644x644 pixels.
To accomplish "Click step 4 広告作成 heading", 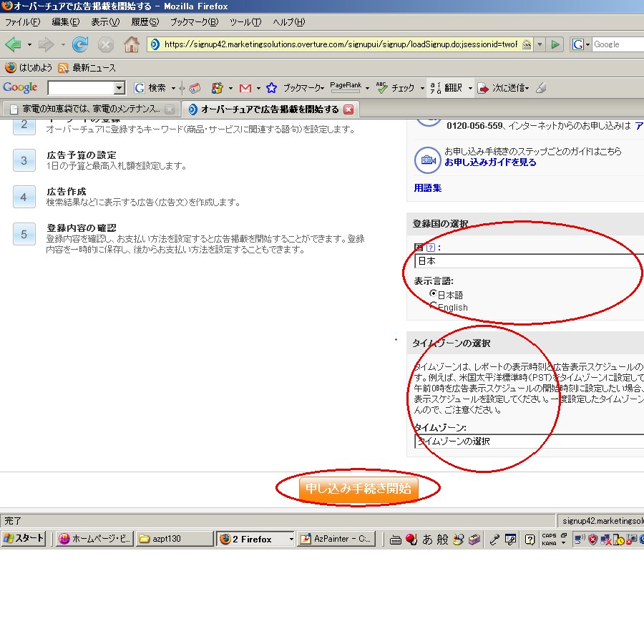I will (x=67, y=191).
